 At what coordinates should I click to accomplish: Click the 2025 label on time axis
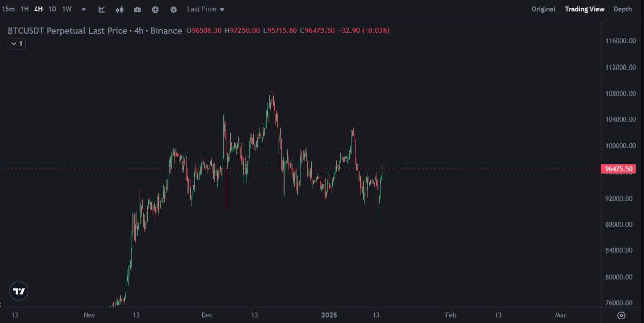(x=329, y=315)
